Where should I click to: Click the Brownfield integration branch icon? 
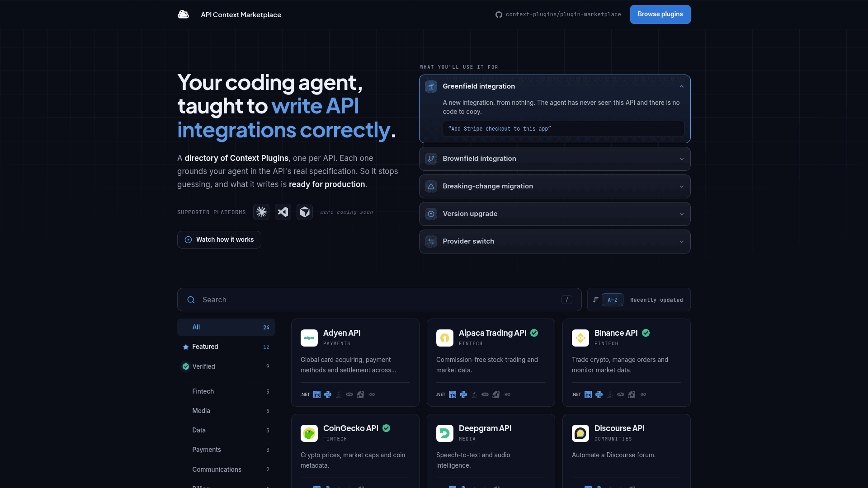[x=431, y=159]
